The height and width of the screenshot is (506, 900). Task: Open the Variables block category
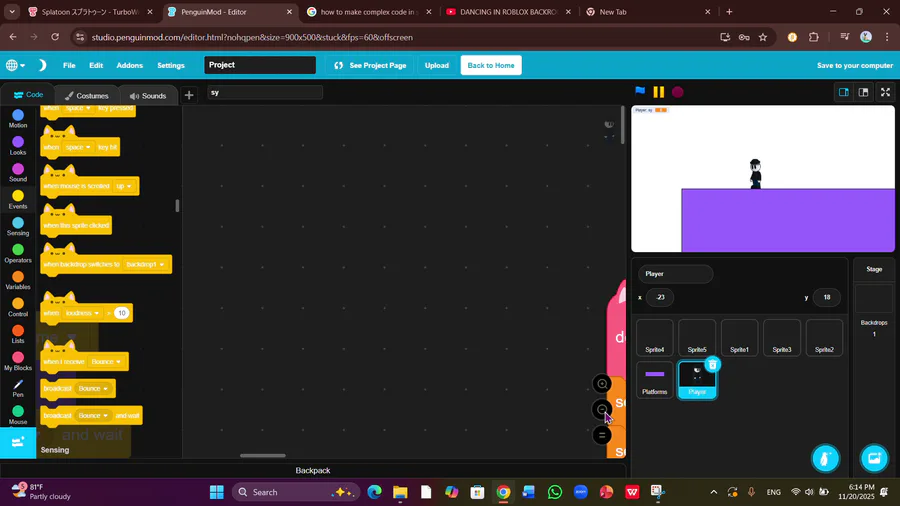click(18, 281)
